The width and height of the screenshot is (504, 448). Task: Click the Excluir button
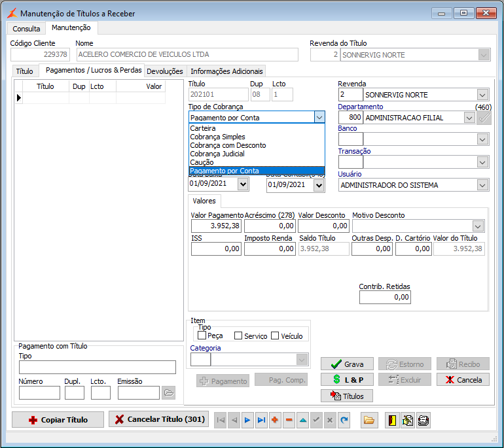405,379
